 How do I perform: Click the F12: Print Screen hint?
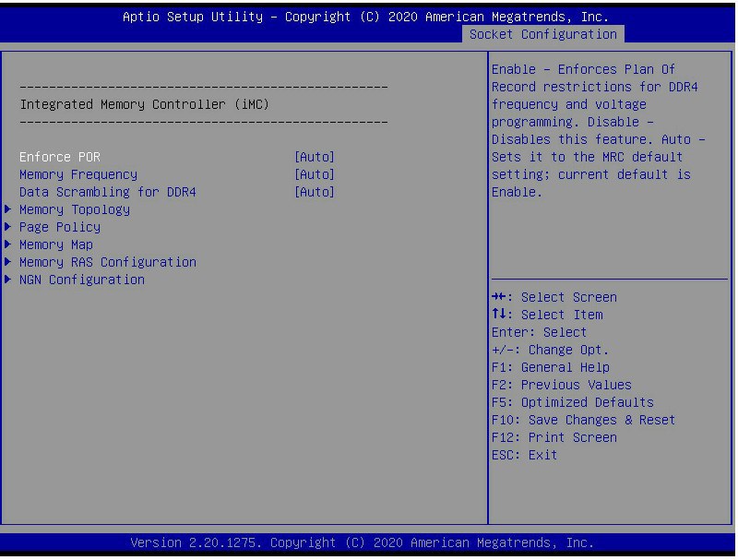pos(554,437)
